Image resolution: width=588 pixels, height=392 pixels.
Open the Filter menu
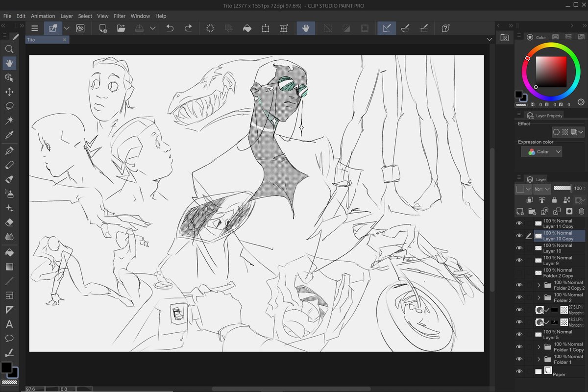(x=120, y=16)
